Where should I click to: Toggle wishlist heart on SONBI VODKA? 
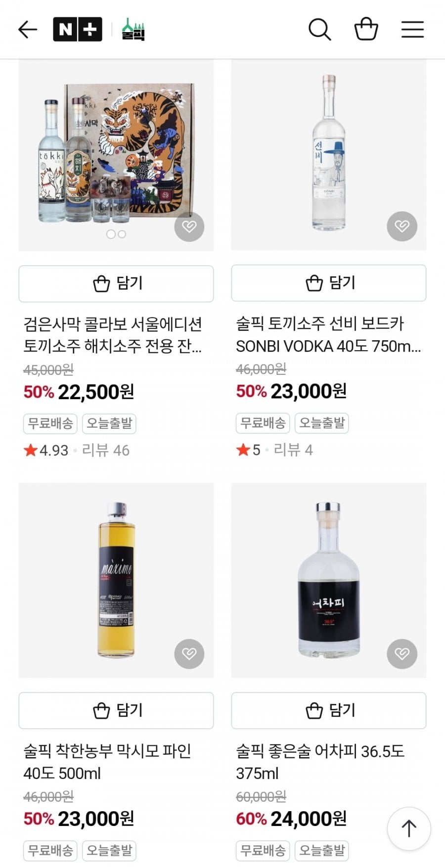coord(402,227)
